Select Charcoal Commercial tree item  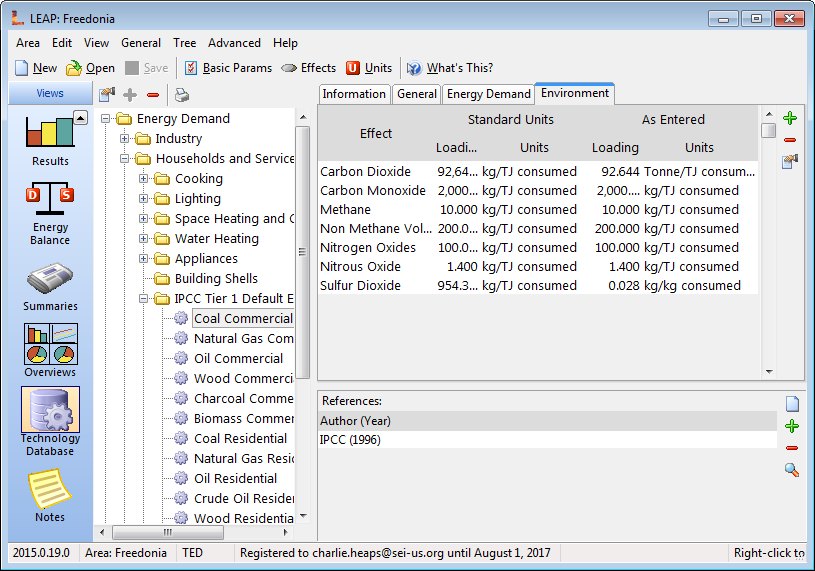pyautogui.click(x=243, y=399)
